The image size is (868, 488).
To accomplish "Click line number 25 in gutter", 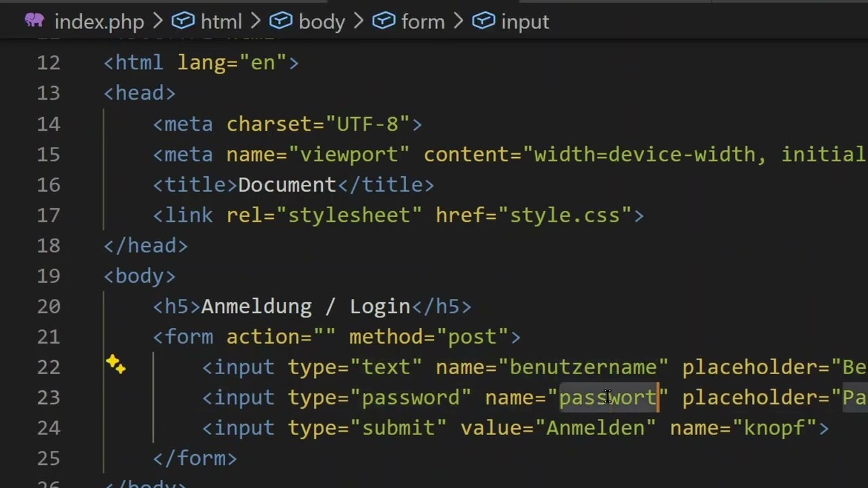I will coord(48,459).
